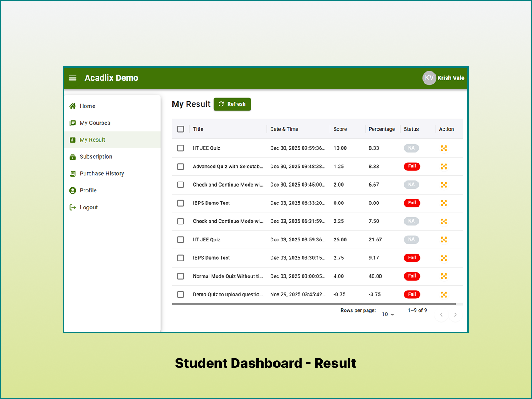This screenshot has width=532, height=399.
Task: Click the Action icon for IIT JEE Quiz
Action: point(444,148)
